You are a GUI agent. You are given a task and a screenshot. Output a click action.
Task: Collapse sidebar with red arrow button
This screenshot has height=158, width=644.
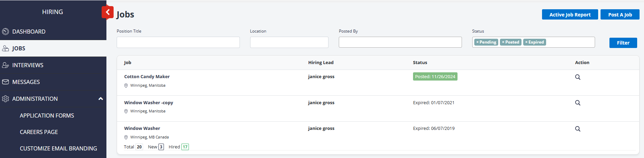[107, 12]
